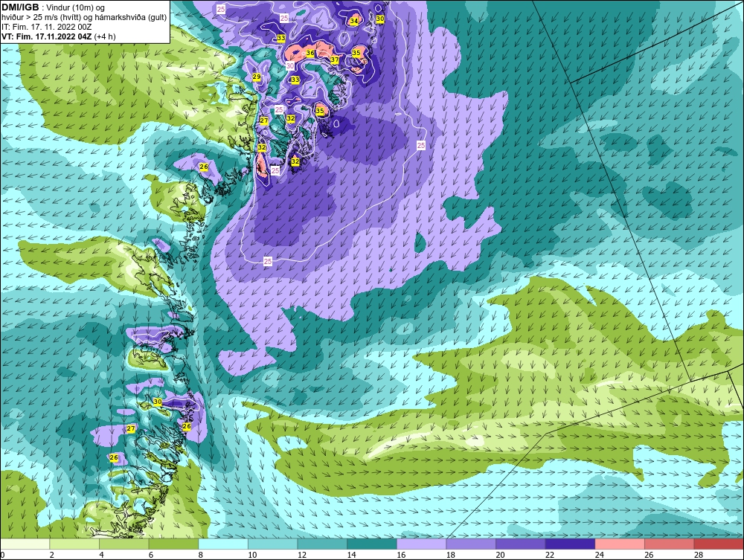Click the legend scale value 18
The height and width of the screenshot is (560, 744).
pos(450,555)
